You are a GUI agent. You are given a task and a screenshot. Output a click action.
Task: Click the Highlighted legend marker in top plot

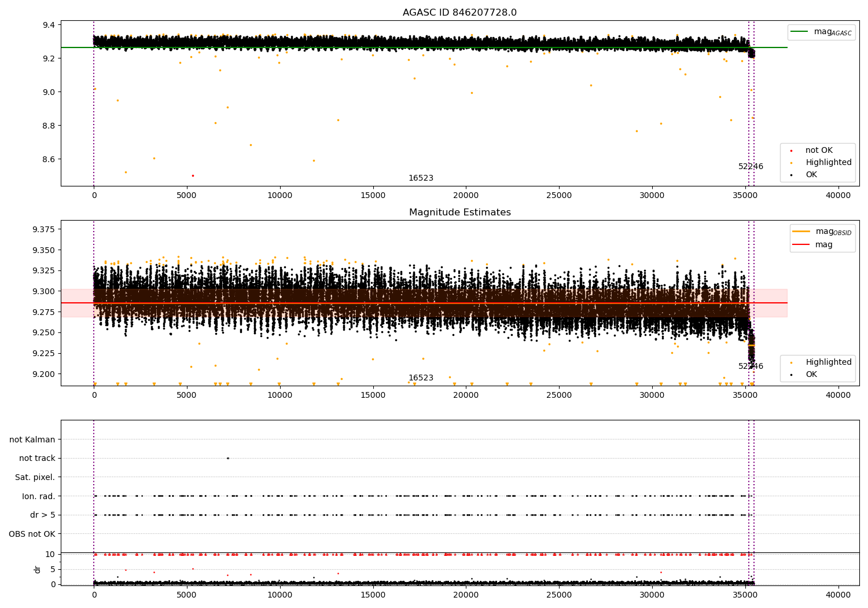coord(791,163)
